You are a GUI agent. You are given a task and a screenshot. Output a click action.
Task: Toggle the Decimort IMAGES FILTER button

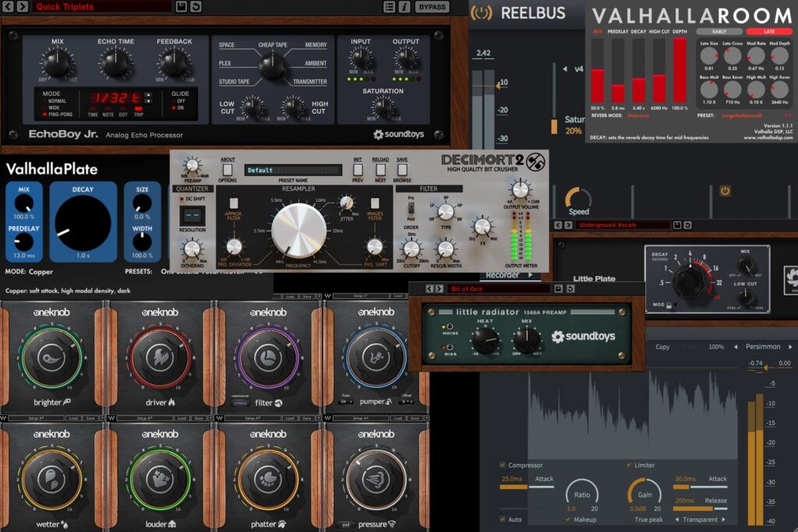[375, 203]
